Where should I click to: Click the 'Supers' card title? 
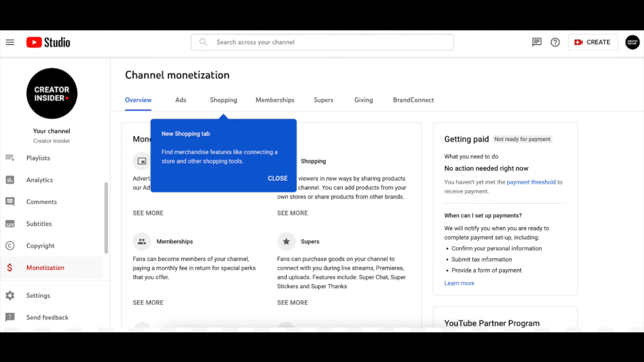point(310,241)
